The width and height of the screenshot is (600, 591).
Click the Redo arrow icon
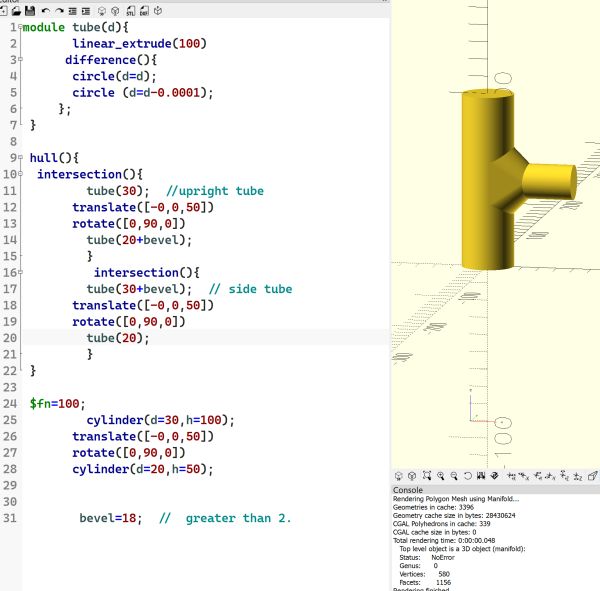58,10
